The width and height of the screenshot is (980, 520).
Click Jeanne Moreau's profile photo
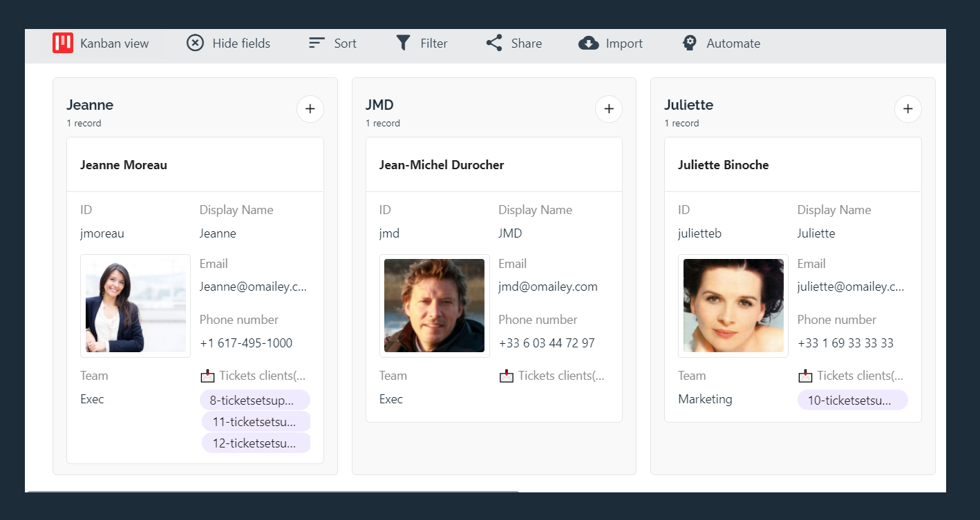135,306
